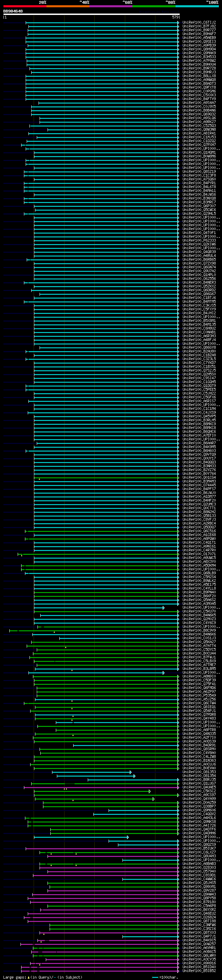Screen dimensions: 222x980
Task: Select the UniRef100_B9WLK2 label
Action: click(x=199, y=581)
